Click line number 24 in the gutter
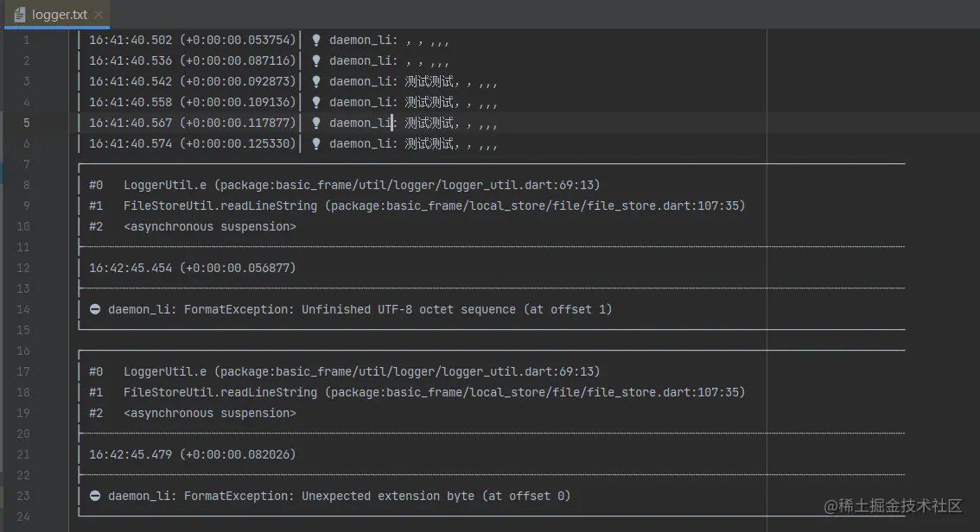Screen dimensions: 980x532 (x=22, y=516)
